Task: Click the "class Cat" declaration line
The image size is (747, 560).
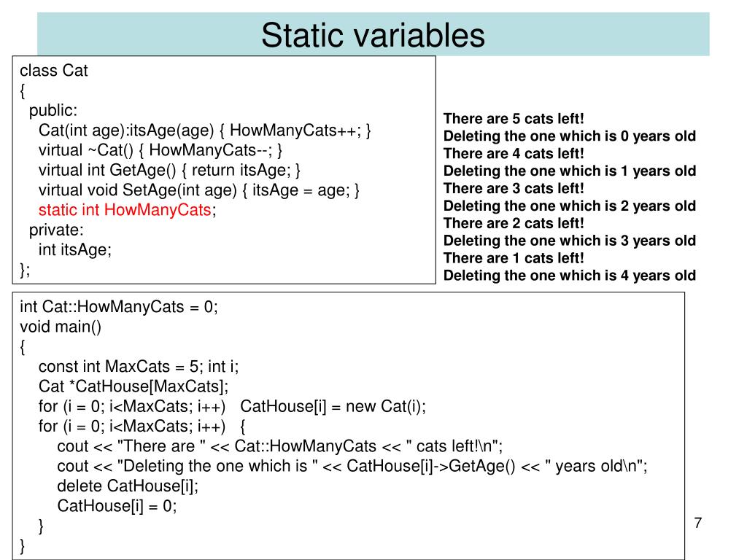Action: pyautogui.click(x=54, y=71)
